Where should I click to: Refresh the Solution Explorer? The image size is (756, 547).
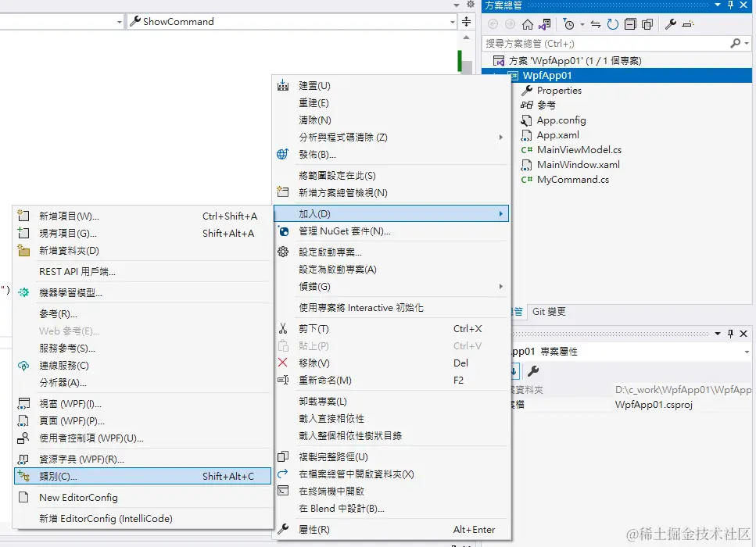click(612, 24)
